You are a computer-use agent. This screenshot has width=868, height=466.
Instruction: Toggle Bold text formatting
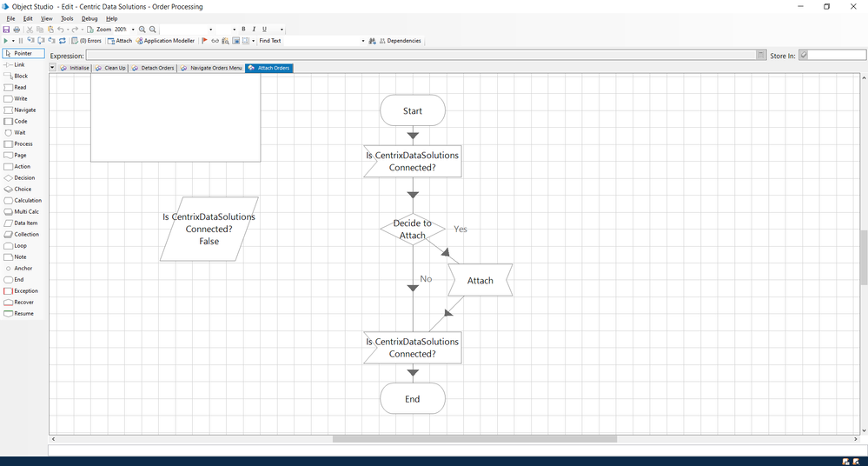click(x=243, y=30)
